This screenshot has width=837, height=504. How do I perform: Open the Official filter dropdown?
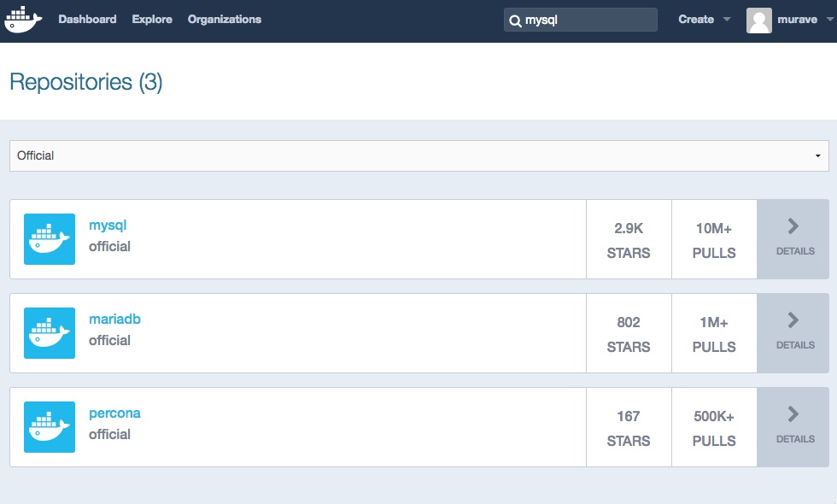tap(419, 155)
